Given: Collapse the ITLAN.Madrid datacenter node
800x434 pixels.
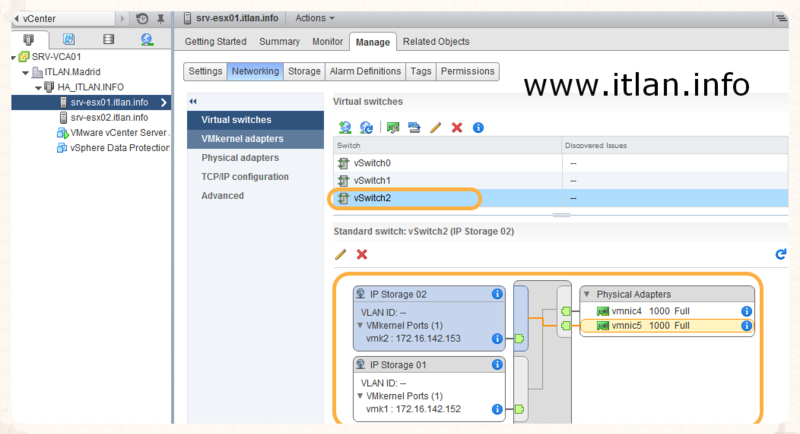Looking at the screenshot, I should pos(25,72).
